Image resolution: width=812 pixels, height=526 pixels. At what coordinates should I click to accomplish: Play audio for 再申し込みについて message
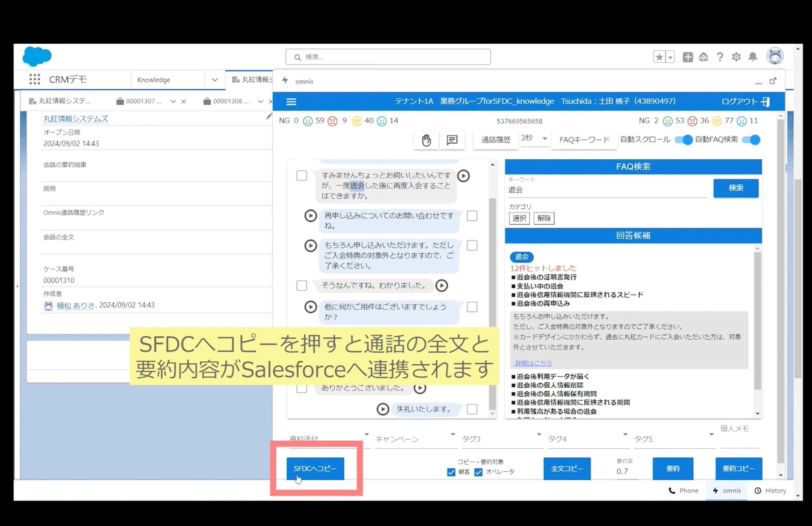tap(310, 216)
